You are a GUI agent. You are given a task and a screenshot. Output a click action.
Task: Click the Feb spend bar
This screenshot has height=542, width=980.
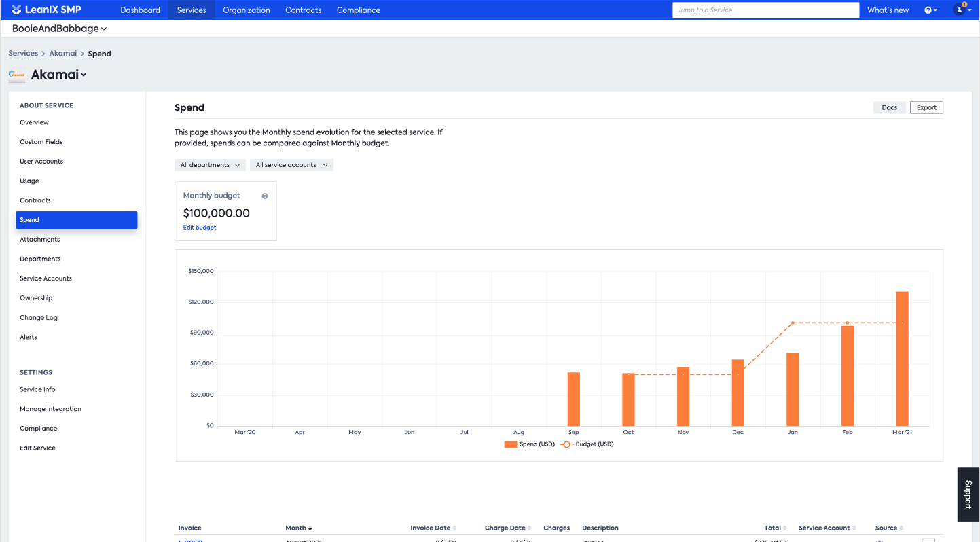[848, 376]
